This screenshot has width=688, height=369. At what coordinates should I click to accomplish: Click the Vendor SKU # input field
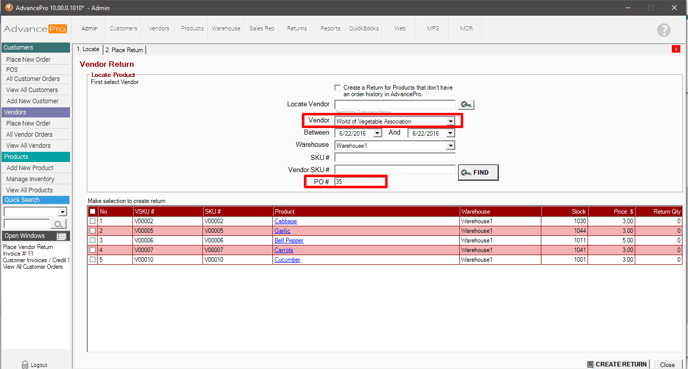(395, 169)
